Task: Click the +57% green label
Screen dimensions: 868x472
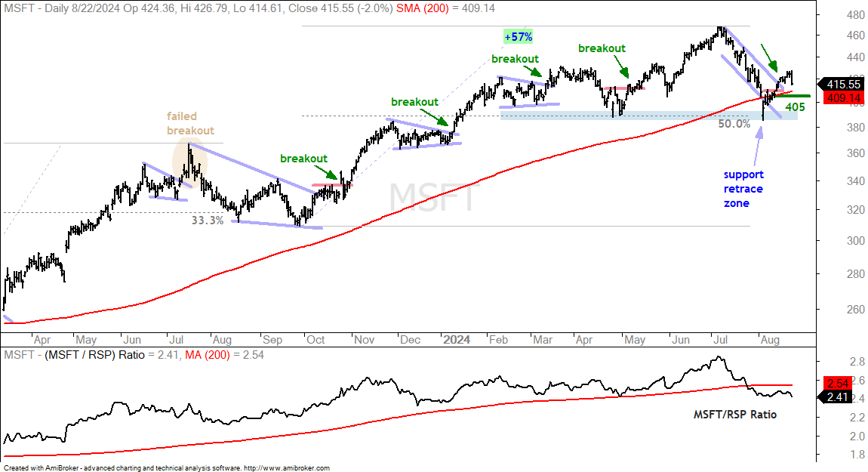Action: pos(518,37)
